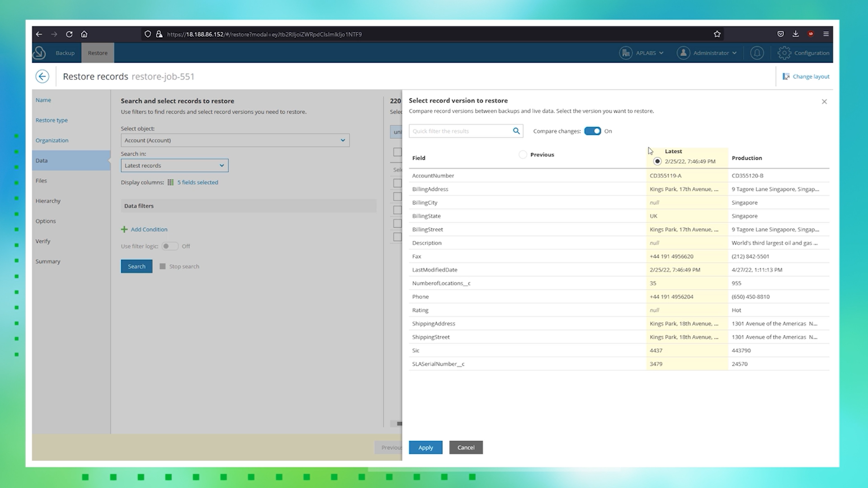The image size is (868, 488).
Task: Open the Backup tab
Action: pyautogui.click(x=65, y=53)
